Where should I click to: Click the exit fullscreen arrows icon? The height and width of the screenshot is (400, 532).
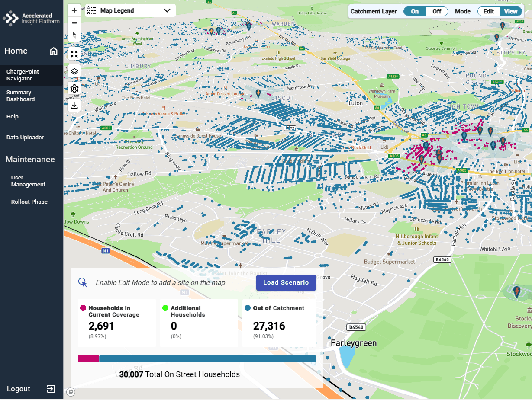click(74, 54)
